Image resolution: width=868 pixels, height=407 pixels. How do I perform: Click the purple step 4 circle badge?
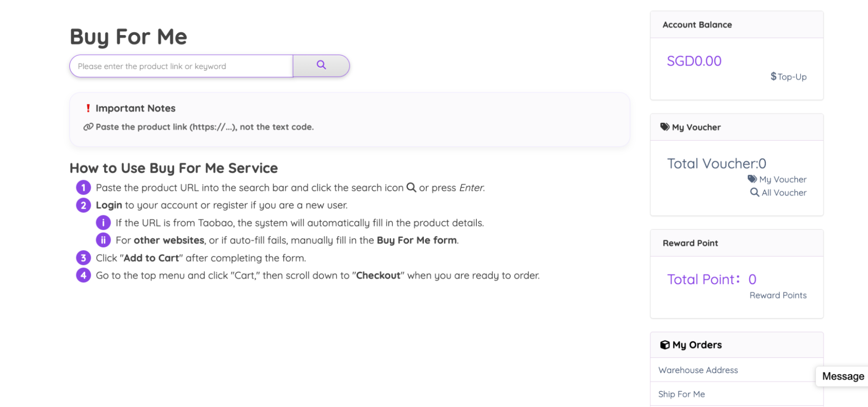point(83,275)
